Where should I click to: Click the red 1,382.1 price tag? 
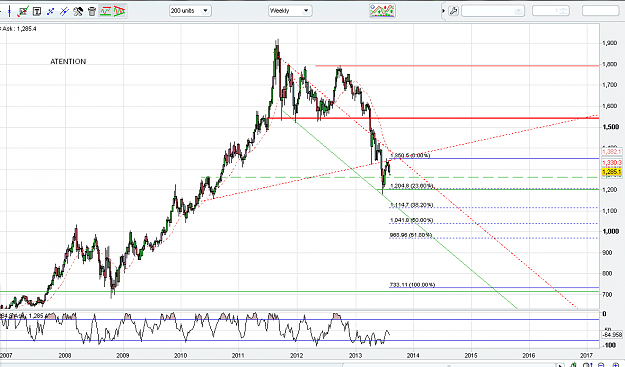pyautogui.click(x=612, y=152)
